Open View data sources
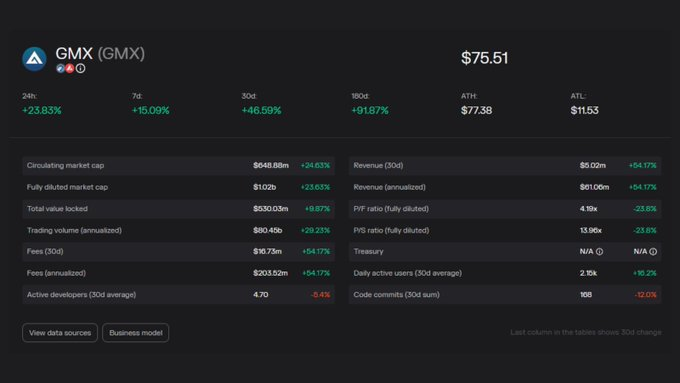The width and height of the screenshot is (680, 383). pyautogui.click(x=60, y=333)
